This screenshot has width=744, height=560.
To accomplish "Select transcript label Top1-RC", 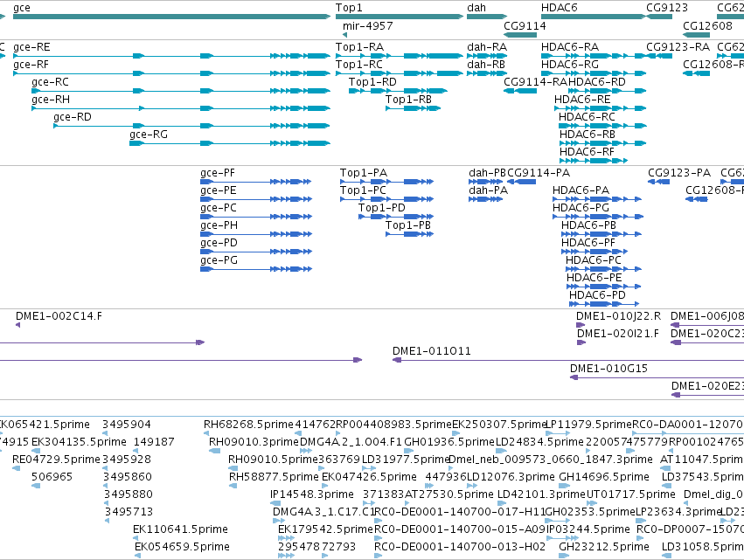I will (x=359, y=65).
